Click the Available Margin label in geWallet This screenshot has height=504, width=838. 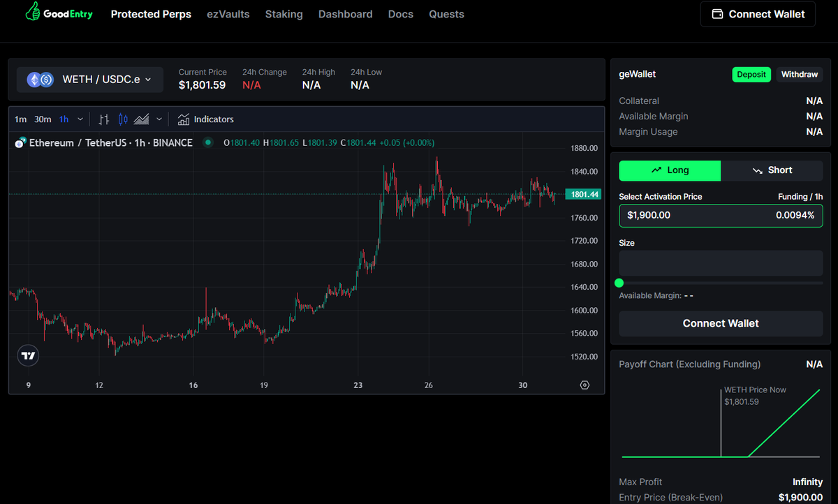point(654,117)
